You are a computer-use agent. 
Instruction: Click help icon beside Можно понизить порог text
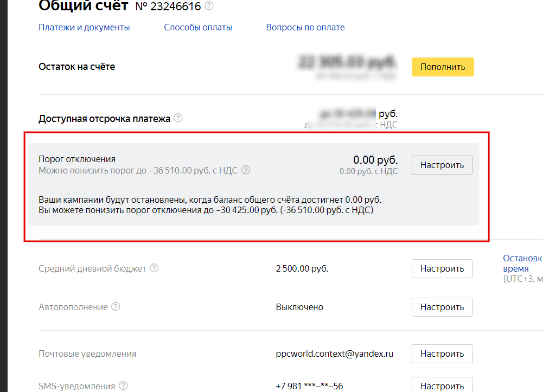[246, 170]
